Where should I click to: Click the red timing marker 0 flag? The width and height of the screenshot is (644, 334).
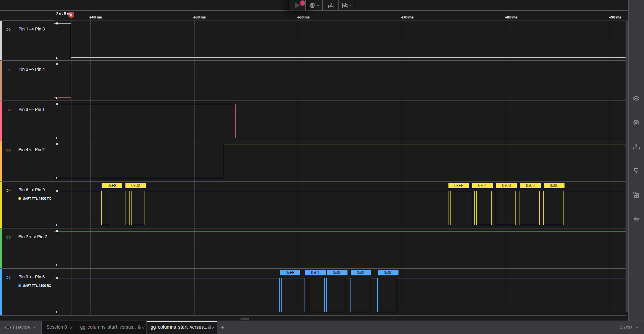point(71,15)
